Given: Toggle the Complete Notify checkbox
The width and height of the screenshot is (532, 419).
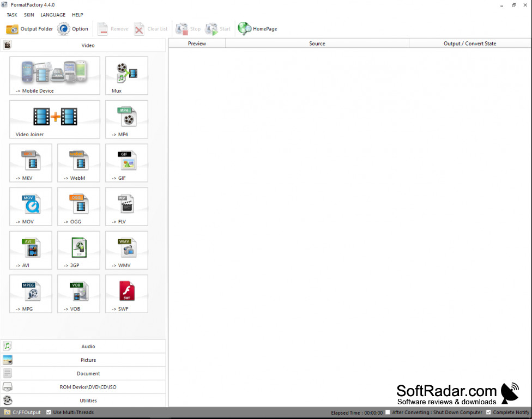Looking at the screenshot, I should pos(488,412).
